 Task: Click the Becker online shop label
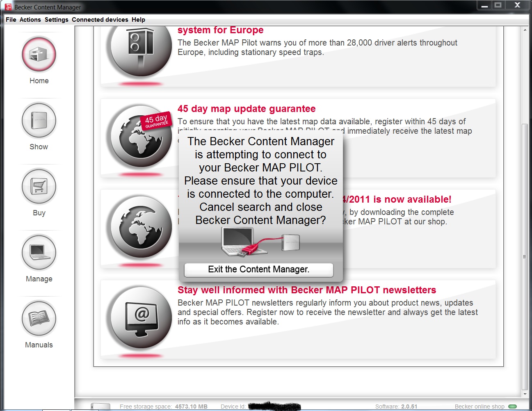click(x=479, y=406)
